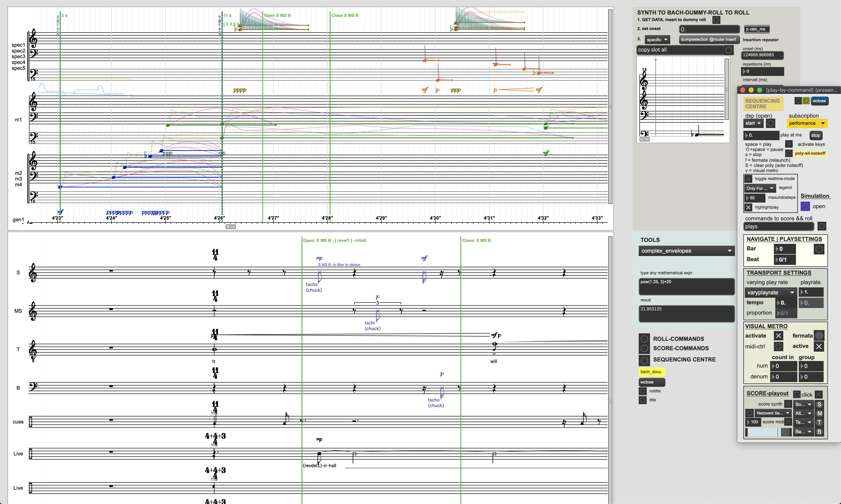The height and width of the screenshot is (504, 841).
Task: Click the fermata round button
Action: pyautogui.click(x=819, y=335)
